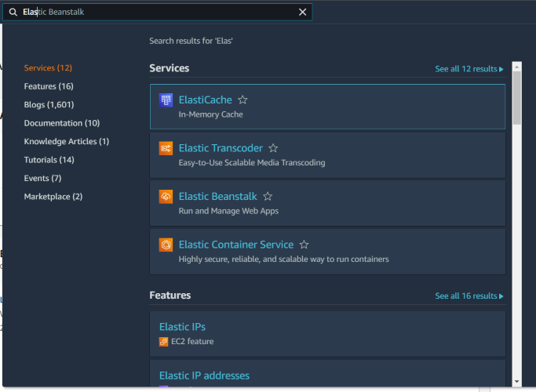This screenshot has height=392, width=536.
Task: Select Features (16) in the results sidebar
Action: point(49,86)
